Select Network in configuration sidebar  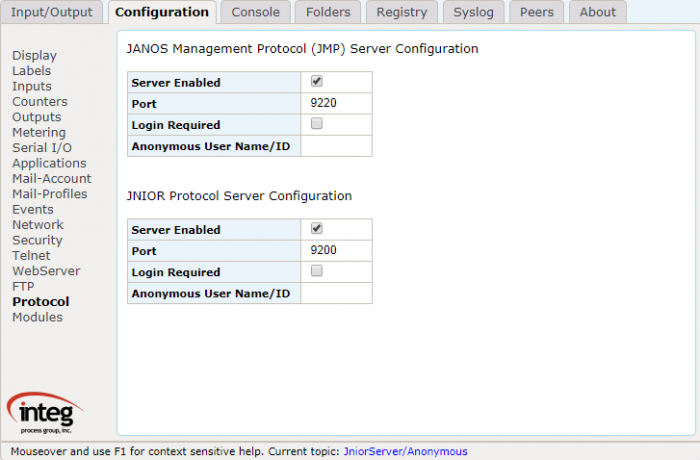pos(38,225)
